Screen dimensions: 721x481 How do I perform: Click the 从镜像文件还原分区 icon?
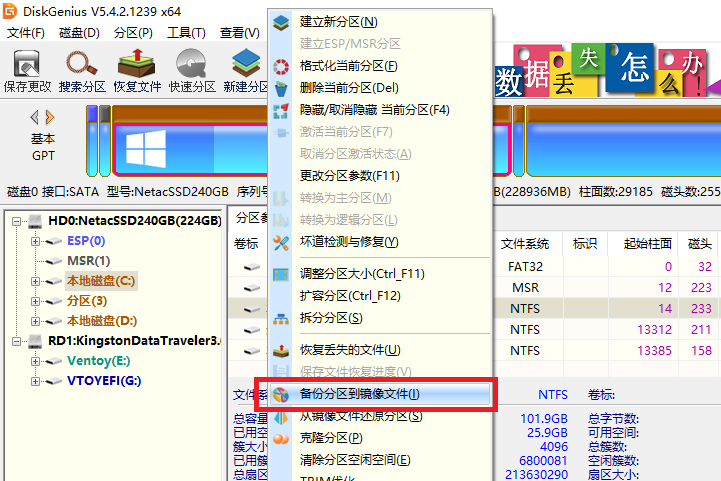[281, 418]
